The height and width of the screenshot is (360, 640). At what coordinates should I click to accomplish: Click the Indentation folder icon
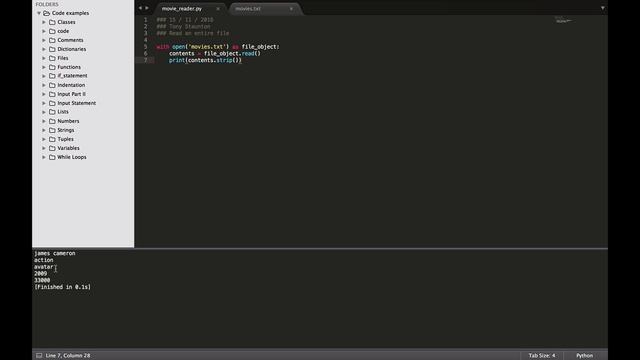pyautogui.click(x=52, y=85)
